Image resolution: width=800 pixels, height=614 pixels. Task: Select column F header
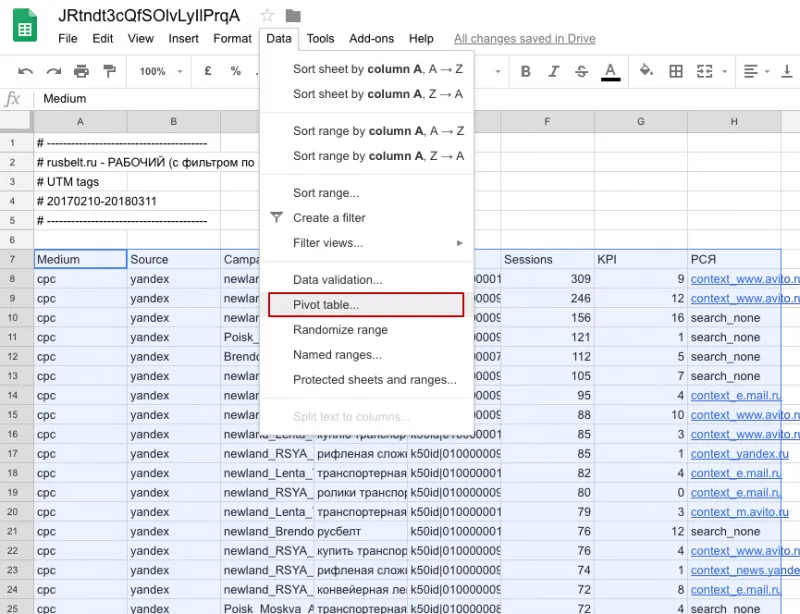click(x=547, y=121)
